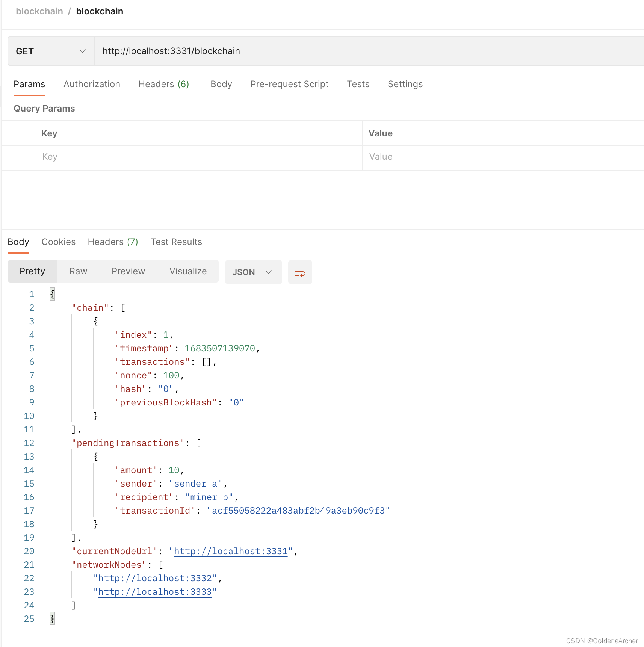Open the Authorization tab
644x647 pixels.
pos(92,84)
